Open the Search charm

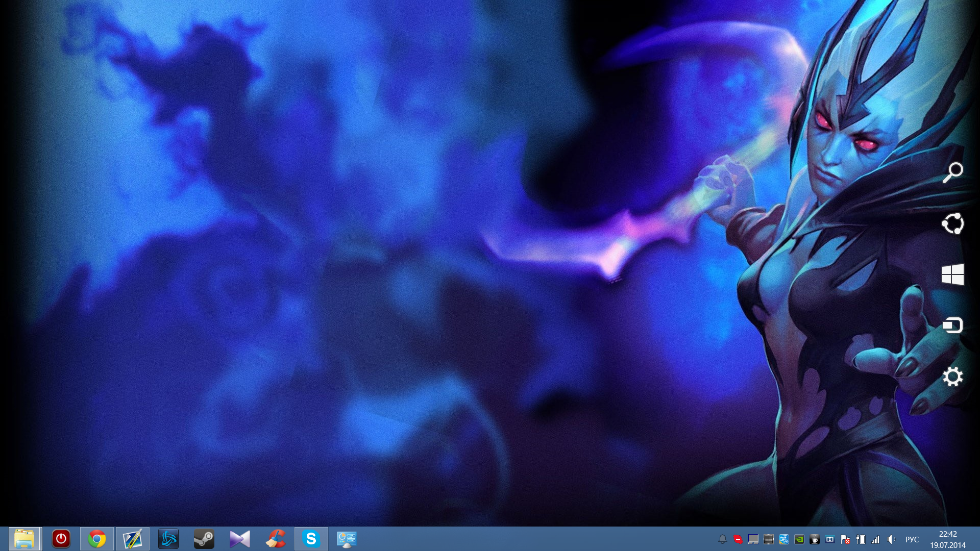click(x=952, y=172)
